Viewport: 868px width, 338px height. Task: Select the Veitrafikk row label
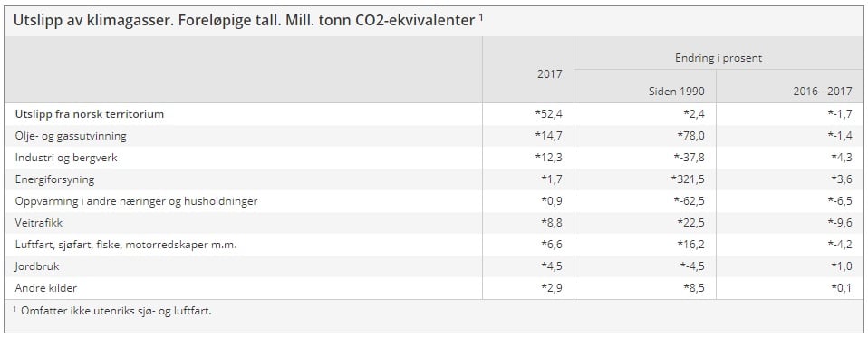click(x=38, y=223)
